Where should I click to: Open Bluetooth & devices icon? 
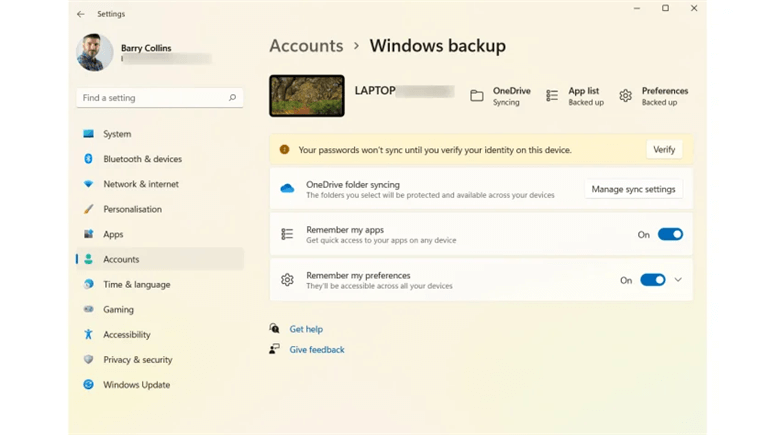coord(88,159)
